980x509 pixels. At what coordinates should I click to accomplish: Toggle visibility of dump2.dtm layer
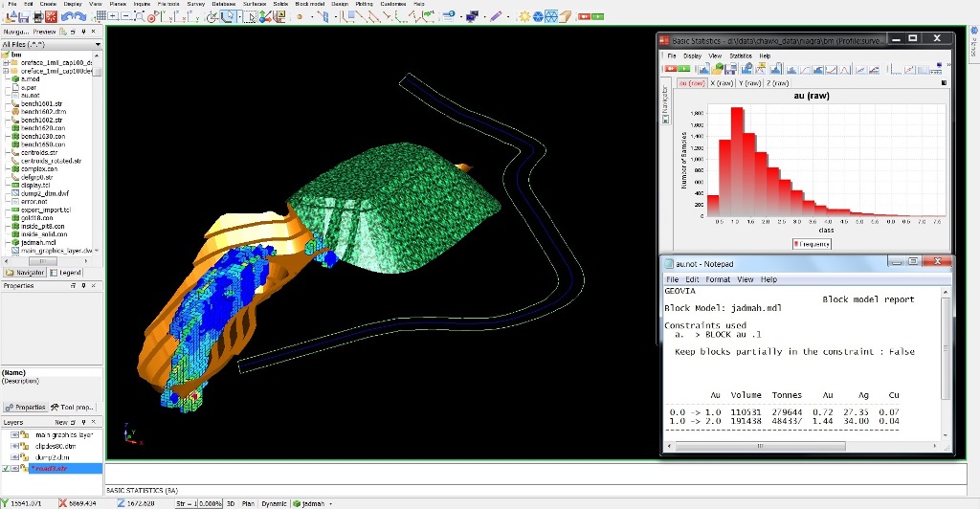click(x=13, y=456)
